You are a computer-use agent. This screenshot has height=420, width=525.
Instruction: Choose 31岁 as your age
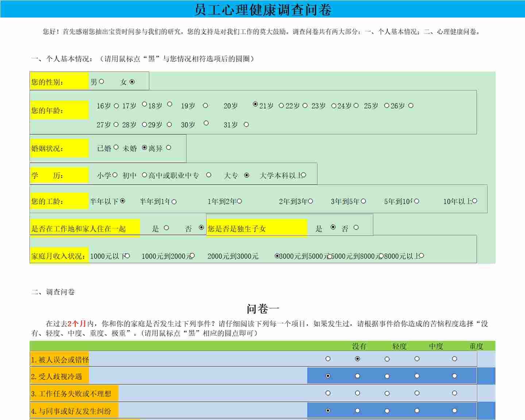tap(247, 124)
